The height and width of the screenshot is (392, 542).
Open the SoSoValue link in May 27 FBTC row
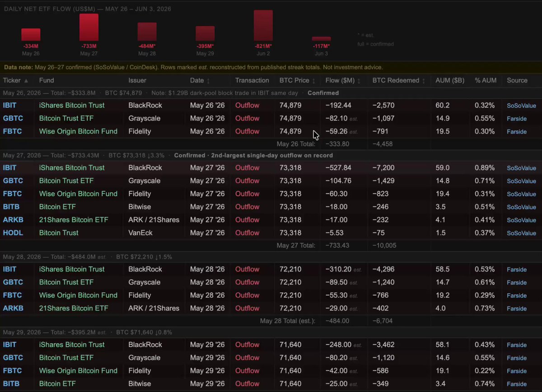pos(521,194)
